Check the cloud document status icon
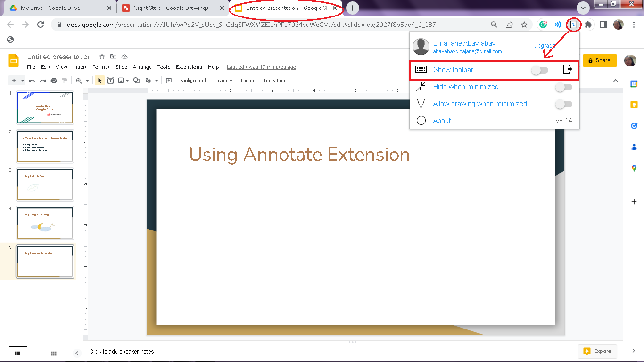 tap(124, 57)
